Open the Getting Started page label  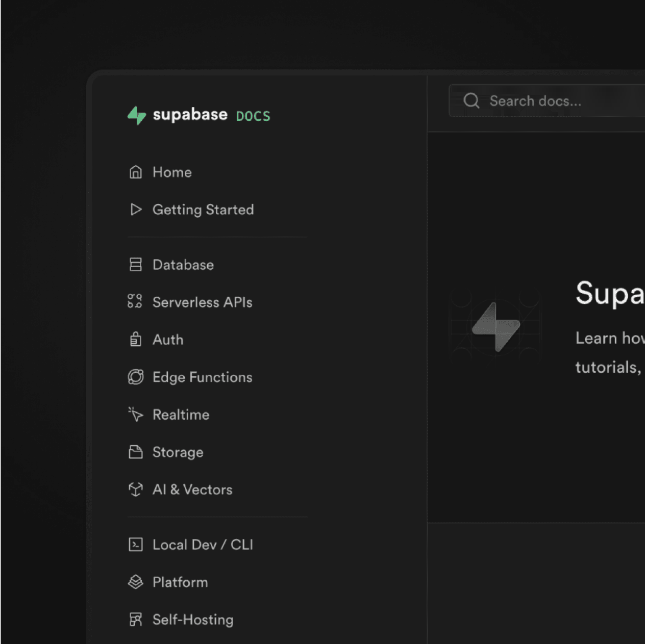click(203, 210)
